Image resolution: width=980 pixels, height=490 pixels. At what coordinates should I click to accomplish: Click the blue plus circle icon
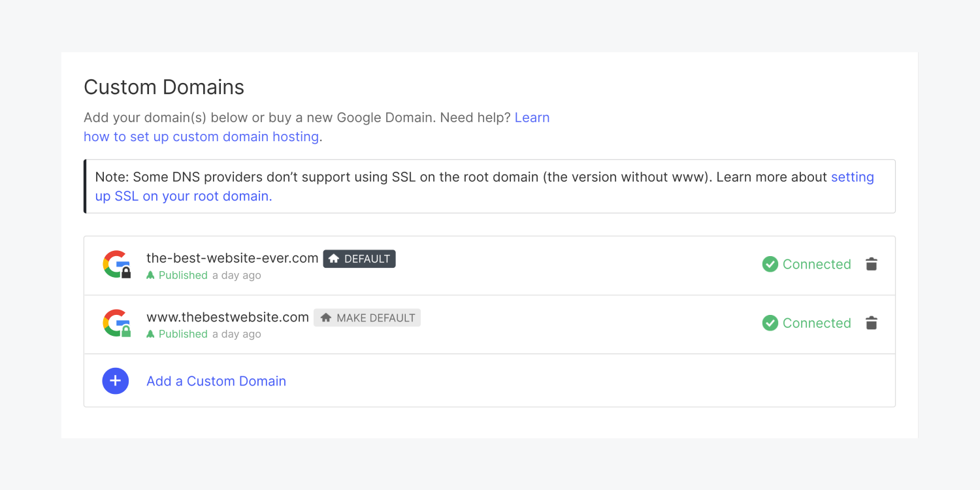coord(116,381)
